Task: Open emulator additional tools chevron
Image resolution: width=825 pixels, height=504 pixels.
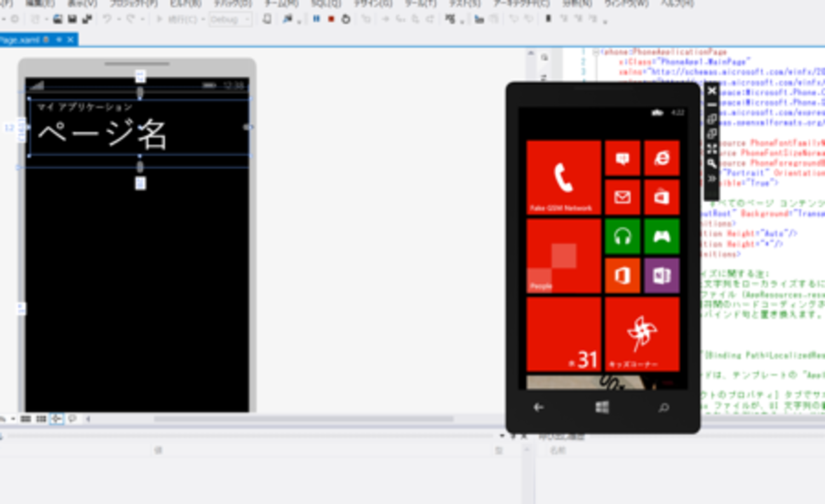Action: pyautogui.click(x=712, y=178)
